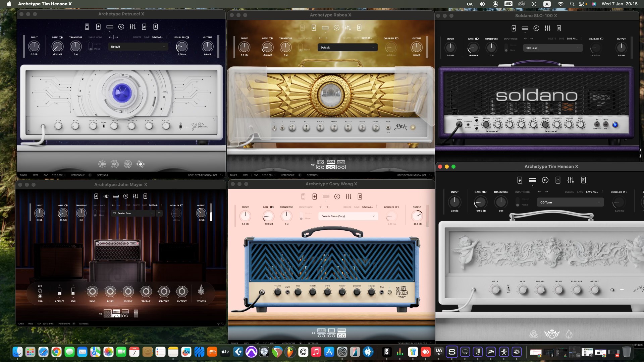Click SAVE AS... in Tim Henson X
644x362 pixels.
click(592, 192)
